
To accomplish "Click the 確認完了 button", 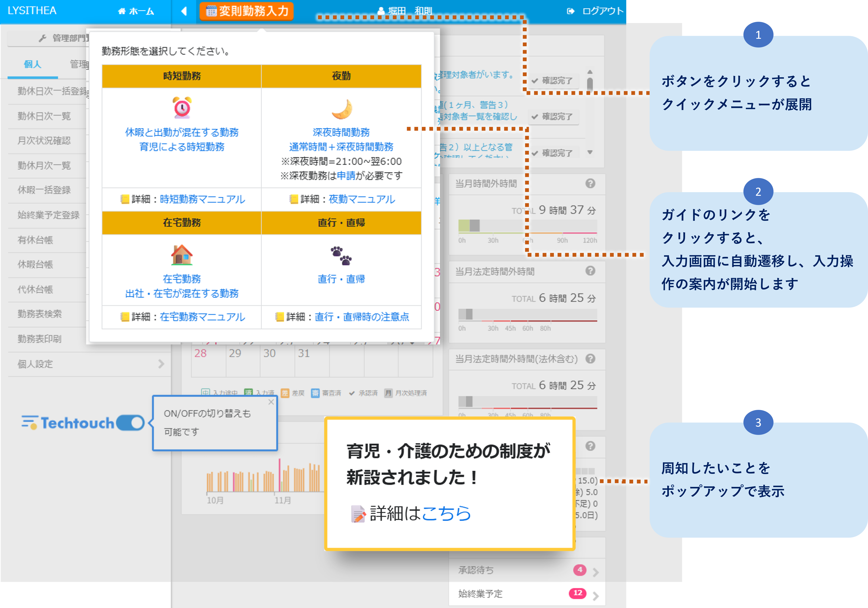I will click(554, 80).
